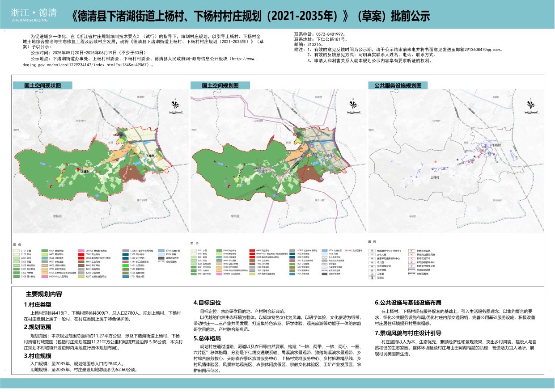The image size is (555, 392).
Task: Click the 上杨村 label on the 现状图 map
Action: coord(85,171)
